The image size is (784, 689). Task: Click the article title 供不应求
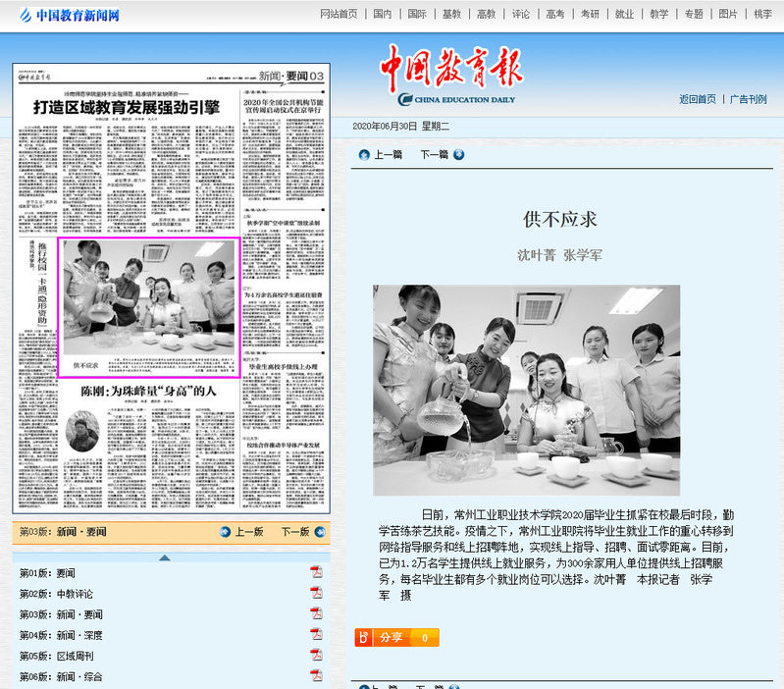click(x=560, y=220)
